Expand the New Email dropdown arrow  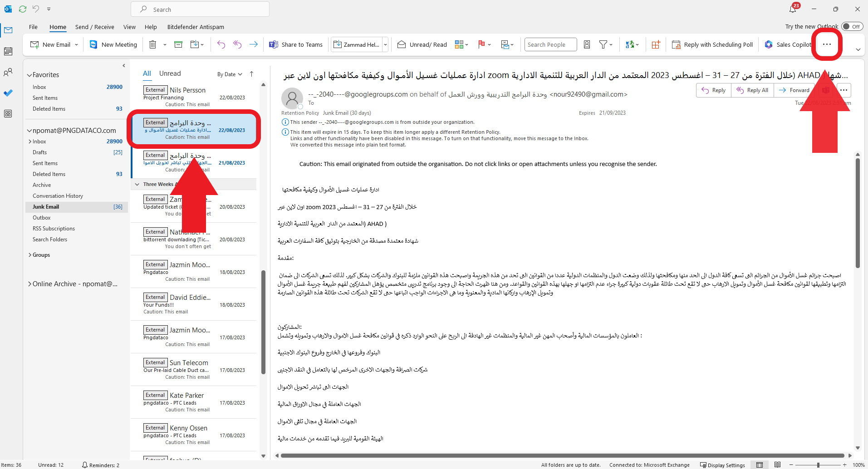76,44
